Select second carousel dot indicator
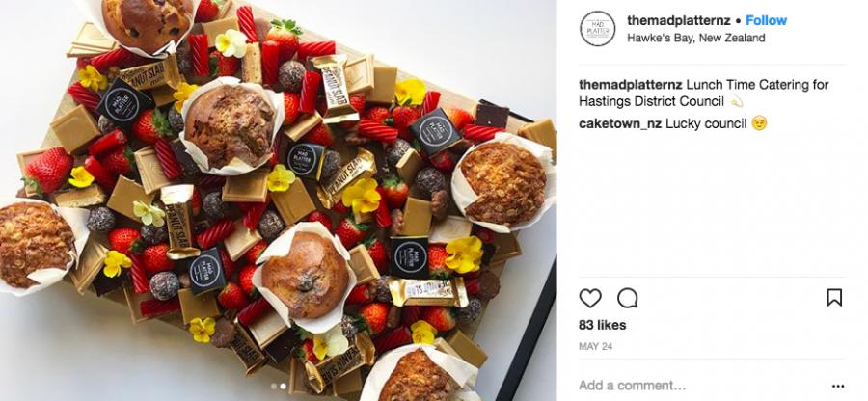868x401 pixels. click(x=283, y=387)
